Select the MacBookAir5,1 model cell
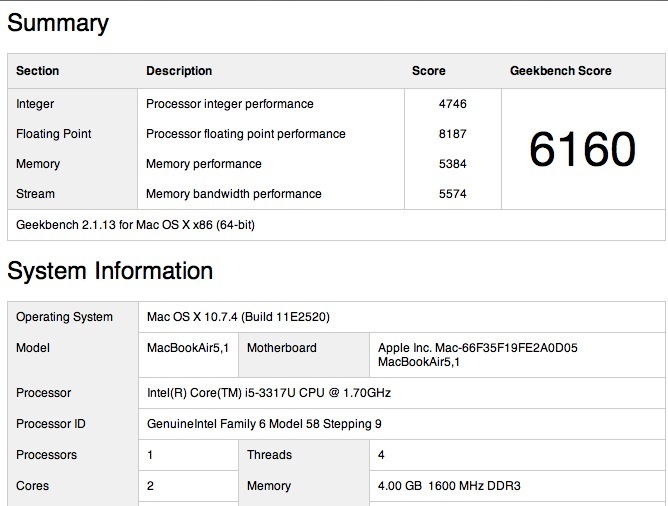This screenshot has height=506, width=668. point(188,348)
